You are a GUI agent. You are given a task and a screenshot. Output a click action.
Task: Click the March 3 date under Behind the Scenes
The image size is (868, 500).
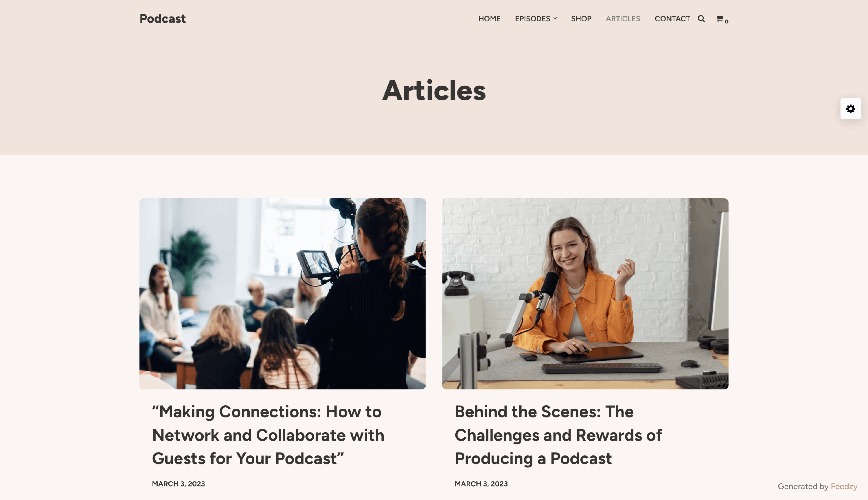481,484
